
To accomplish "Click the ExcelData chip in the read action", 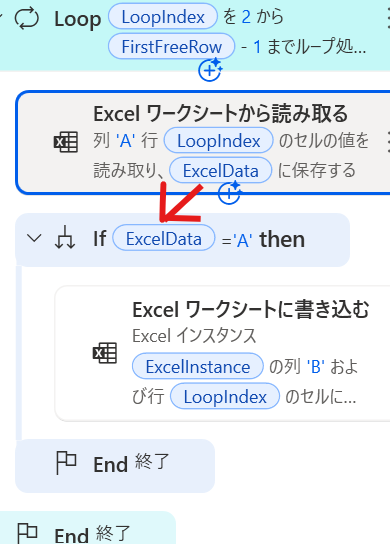I will tap(220, 170).
